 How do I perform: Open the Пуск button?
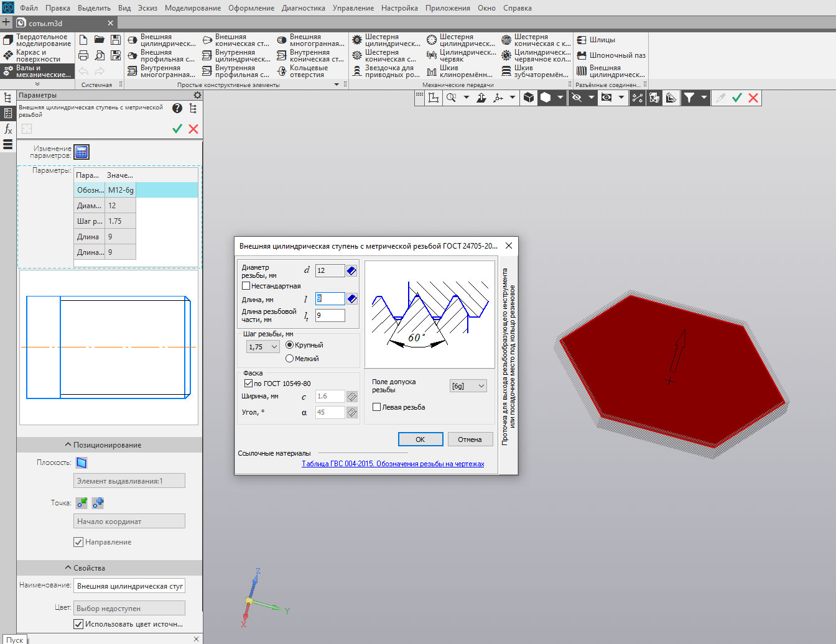[14, 640]
